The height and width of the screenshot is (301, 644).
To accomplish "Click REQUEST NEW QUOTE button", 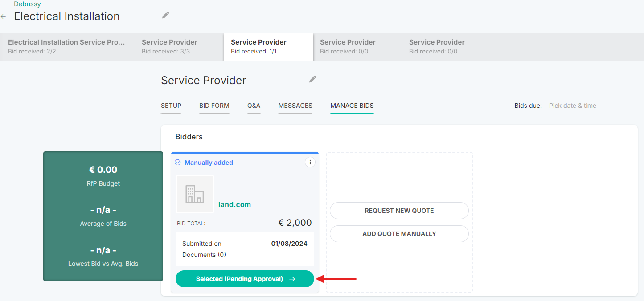I will [x=399, y=211].
